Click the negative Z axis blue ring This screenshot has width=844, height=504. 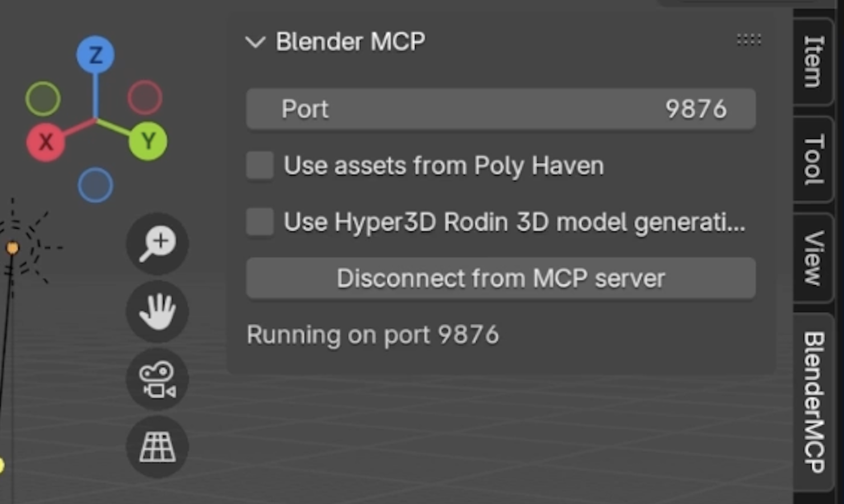point(95,185)
